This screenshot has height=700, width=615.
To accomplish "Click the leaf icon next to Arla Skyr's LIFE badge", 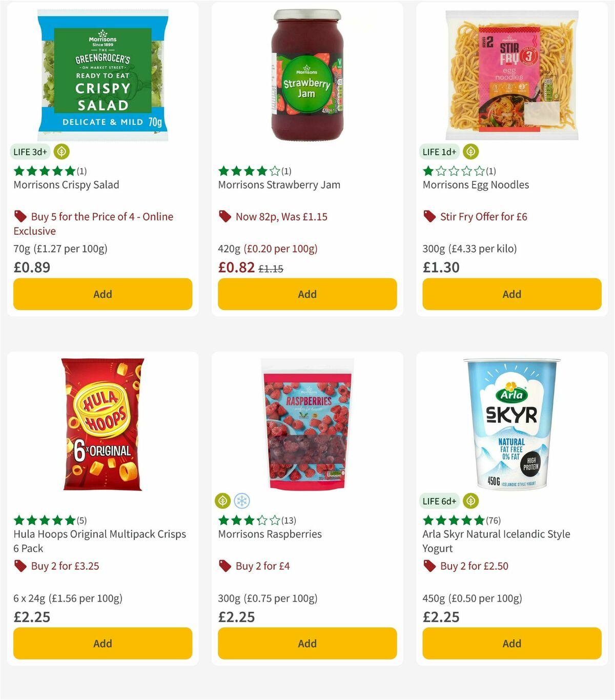I will [x=470, y=501].
